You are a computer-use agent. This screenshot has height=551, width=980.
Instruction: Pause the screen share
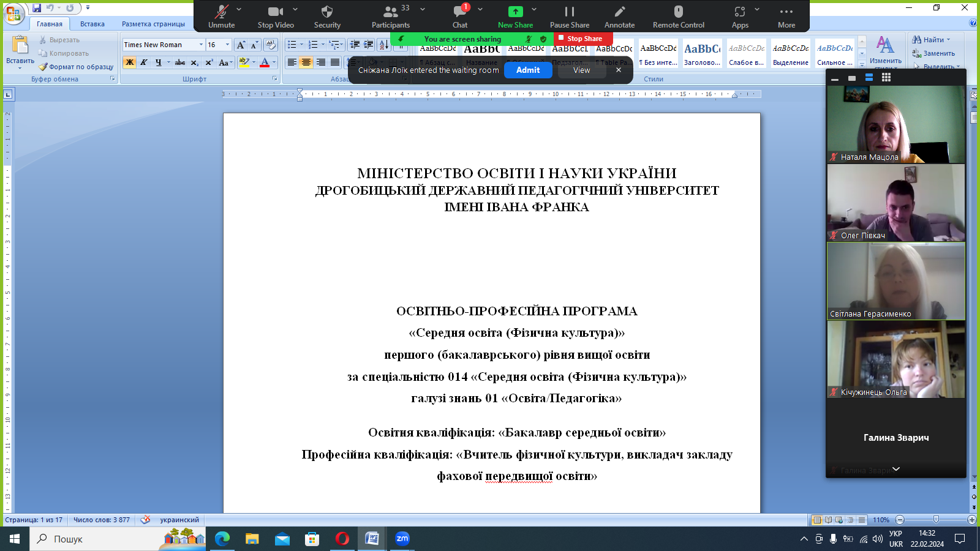(x=569, y=17)
